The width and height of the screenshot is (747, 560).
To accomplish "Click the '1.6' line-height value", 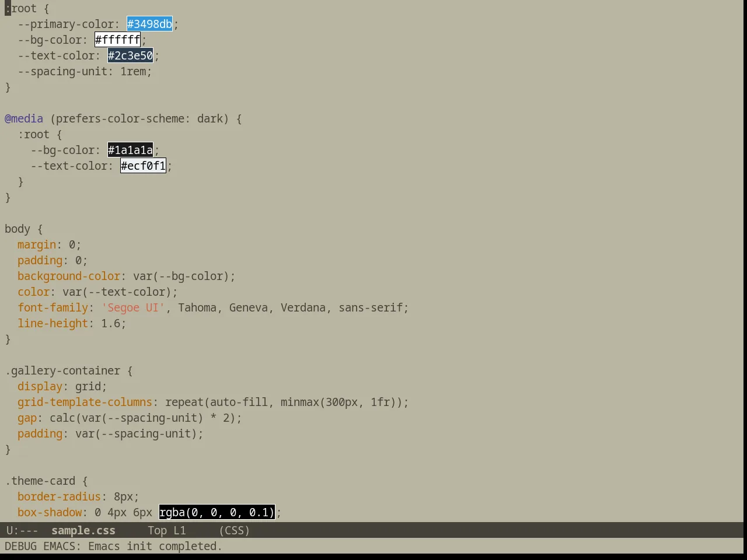I will (x=110, y=323).
